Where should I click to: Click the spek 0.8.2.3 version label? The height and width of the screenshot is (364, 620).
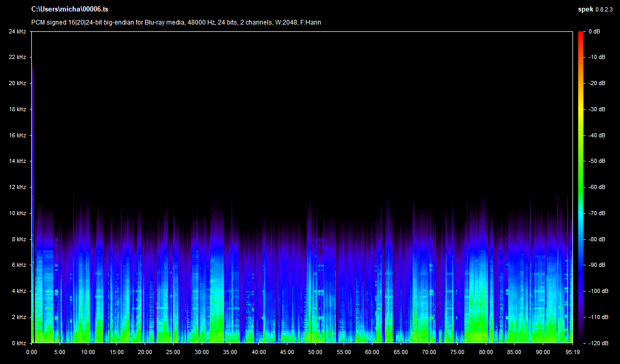pyautogui.click(x=595, y=9)
